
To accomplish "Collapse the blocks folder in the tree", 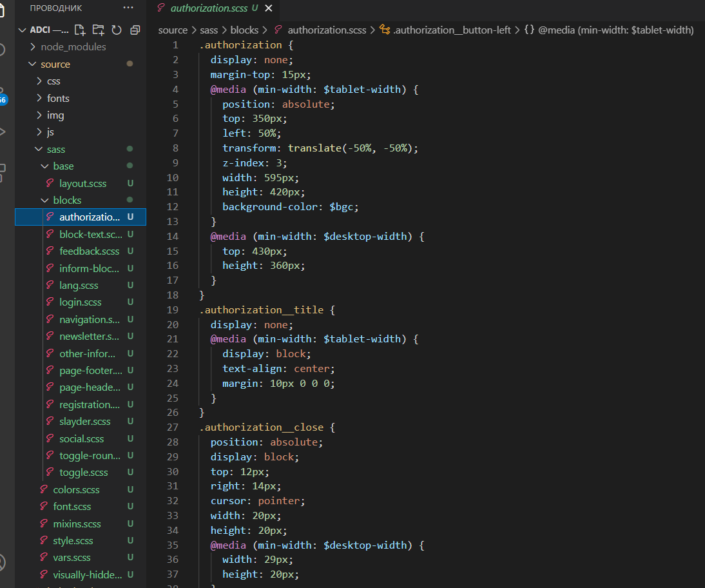I will point(67,201).
